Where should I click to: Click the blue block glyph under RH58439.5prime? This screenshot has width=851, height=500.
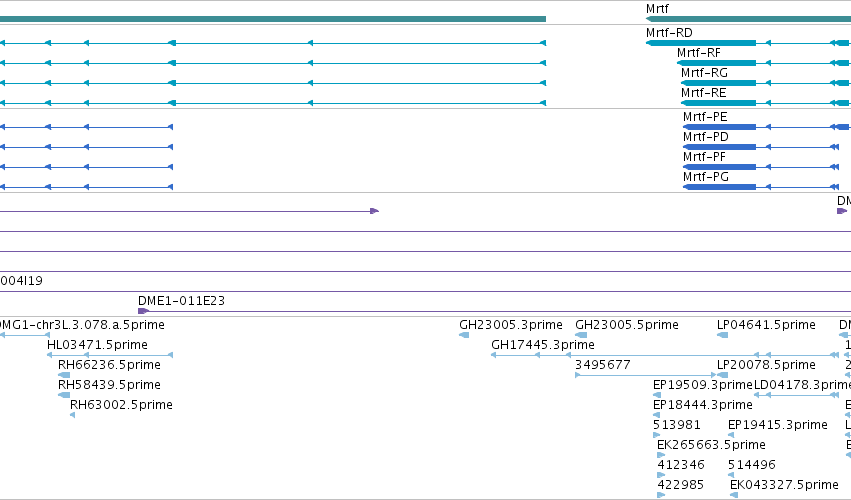(x=64, y=395)
